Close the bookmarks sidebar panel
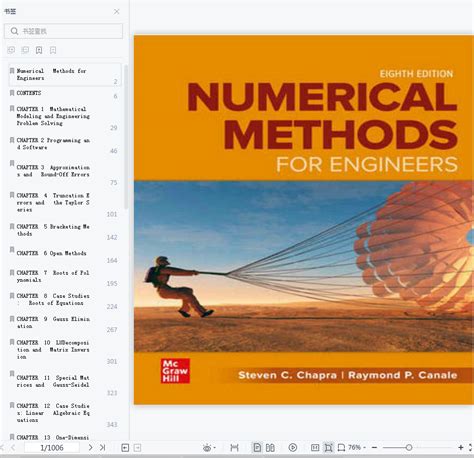The height and width of the screenshot is (458, 474). (116, 12)
